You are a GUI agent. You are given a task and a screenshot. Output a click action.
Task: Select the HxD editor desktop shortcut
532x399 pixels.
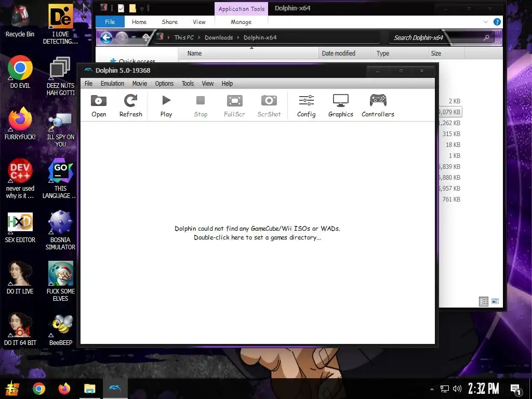pyautogui.click(x=20, y=228)
